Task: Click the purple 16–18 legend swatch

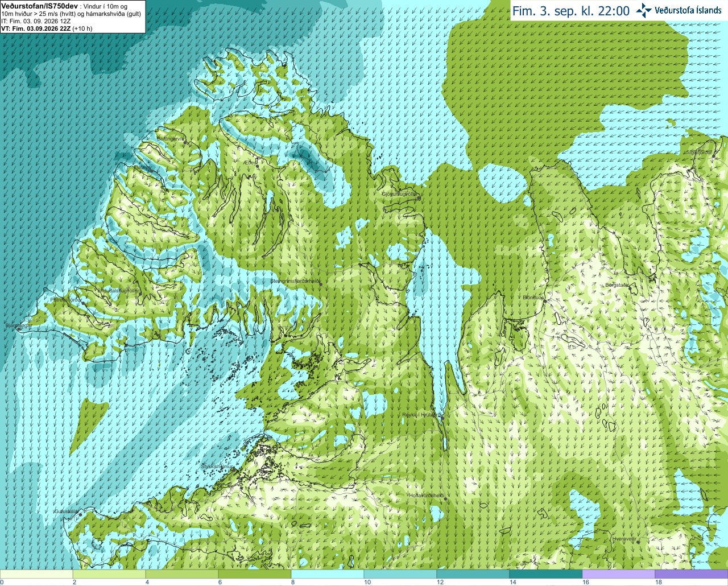Action: (619, 574)
